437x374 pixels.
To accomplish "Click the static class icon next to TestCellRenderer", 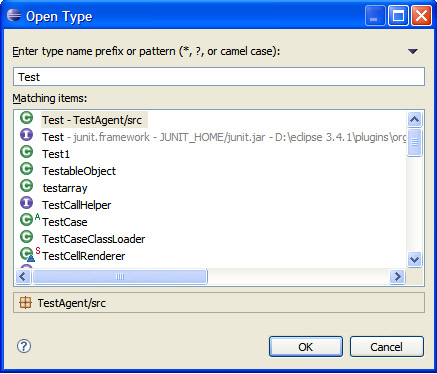I will pos(30,254).
